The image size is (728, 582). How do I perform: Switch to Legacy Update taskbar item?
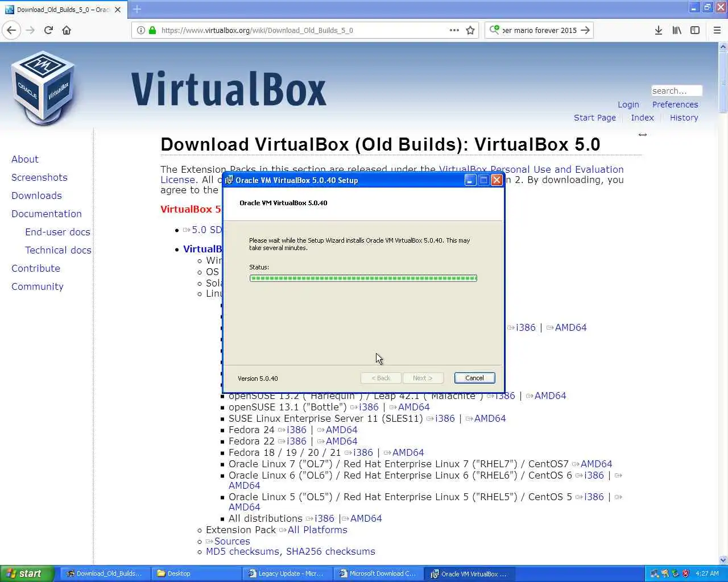[x=287, y=573]
